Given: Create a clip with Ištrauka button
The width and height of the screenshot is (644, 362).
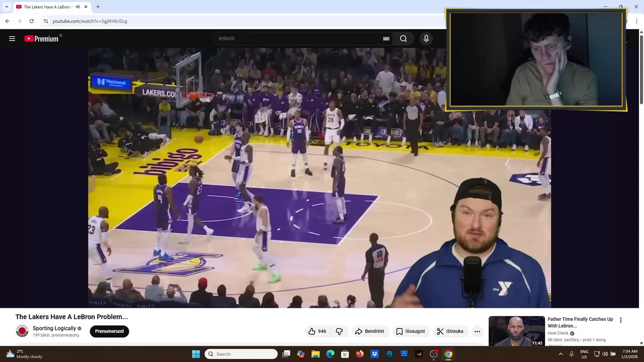Looking at the screenshot, I should (450, 331).
